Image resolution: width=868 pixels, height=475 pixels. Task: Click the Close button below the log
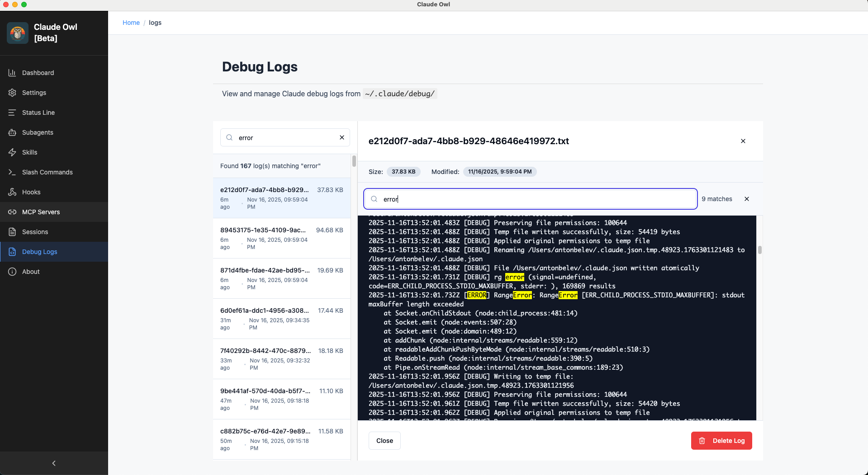[384, 441]
